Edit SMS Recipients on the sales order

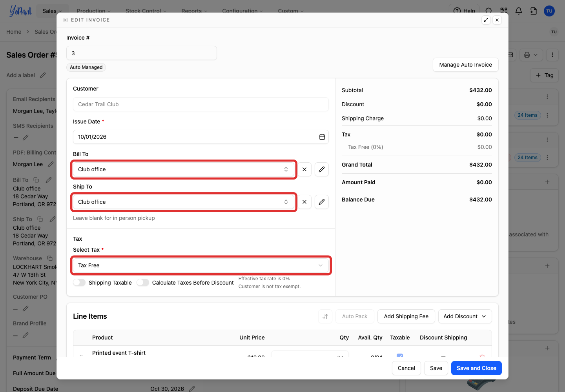click(26, 138)
